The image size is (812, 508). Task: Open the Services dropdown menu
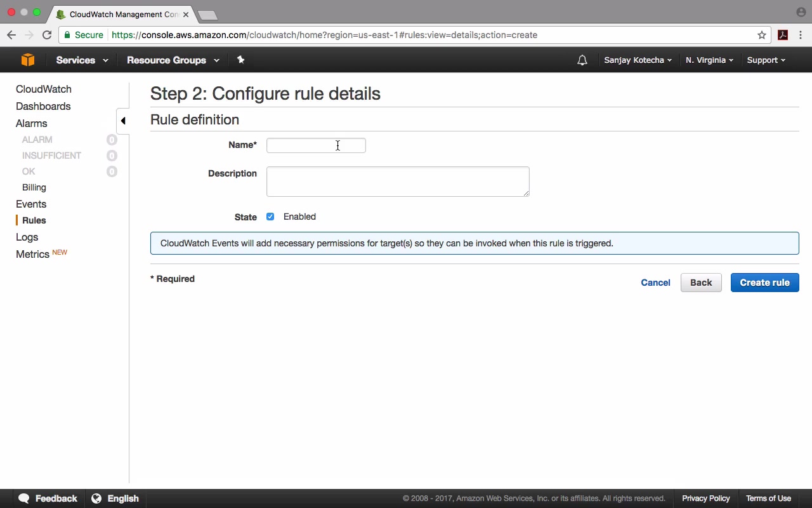(82, 60)
